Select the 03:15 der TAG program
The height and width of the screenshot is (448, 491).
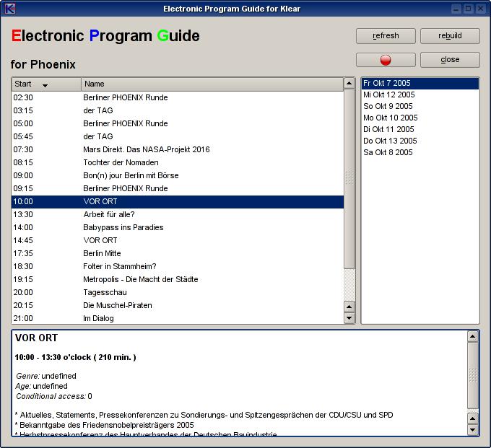click(178, 111)
